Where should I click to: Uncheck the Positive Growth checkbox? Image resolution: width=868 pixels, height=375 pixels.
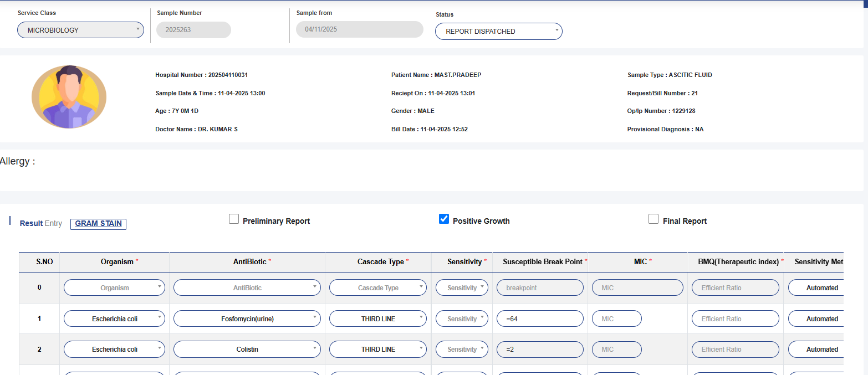coord(444,219)
